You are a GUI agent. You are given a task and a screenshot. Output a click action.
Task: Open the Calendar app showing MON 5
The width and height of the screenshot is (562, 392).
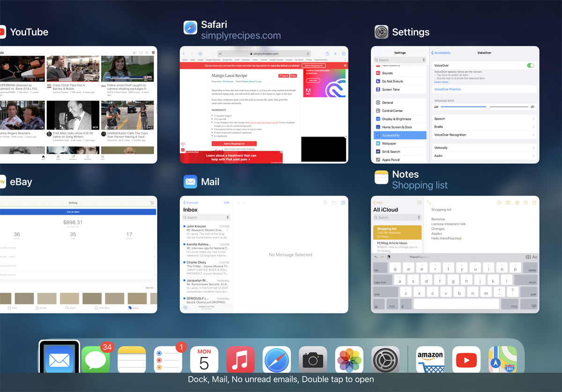tap(204, 360)
